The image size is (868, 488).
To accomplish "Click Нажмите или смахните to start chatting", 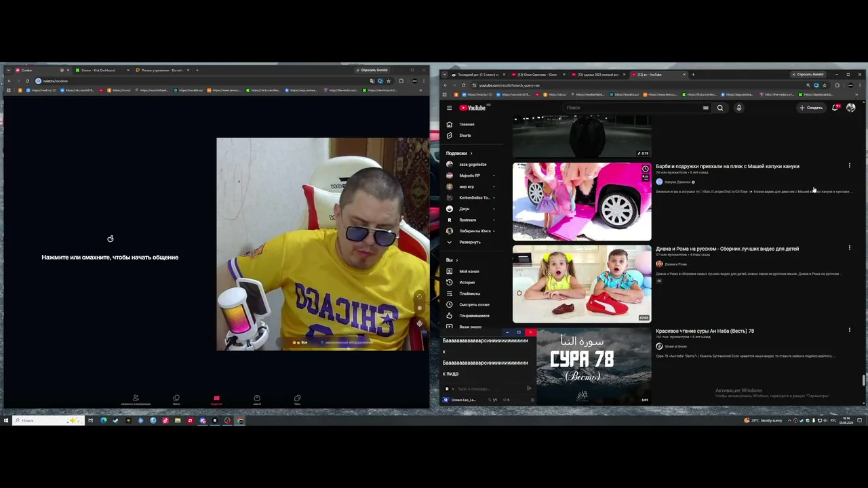I will pyautogui.click(x=110, y=258).
